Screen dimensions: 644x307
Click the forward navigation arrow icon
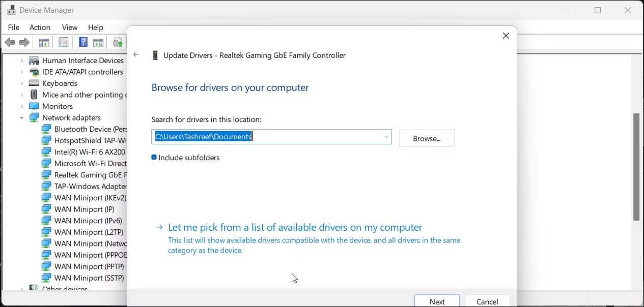[24, 42]
